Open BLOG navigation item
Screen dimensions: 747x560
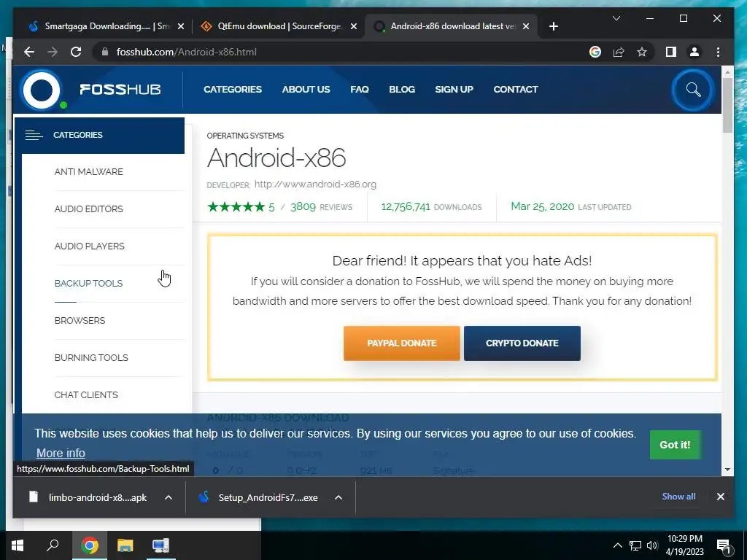402,90
